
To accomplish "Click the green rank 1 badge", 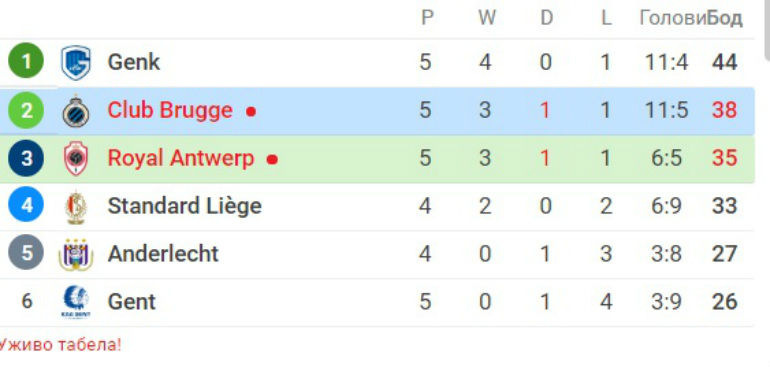I will point(26,61).
